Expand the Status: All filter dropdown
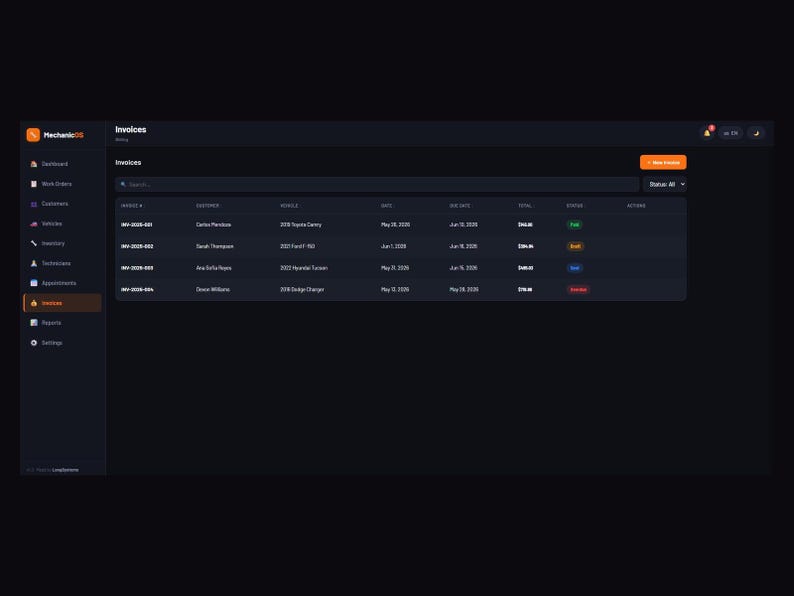Screen dimensions: 794x596 [x=665, y=184]
